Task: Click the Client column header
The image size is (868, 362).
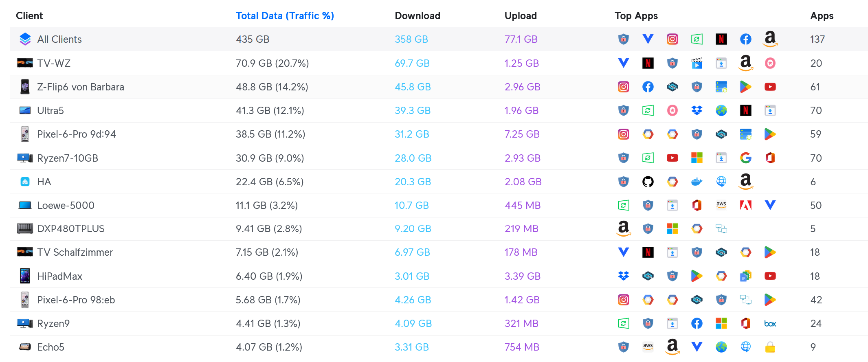Action: pos(29,15)
